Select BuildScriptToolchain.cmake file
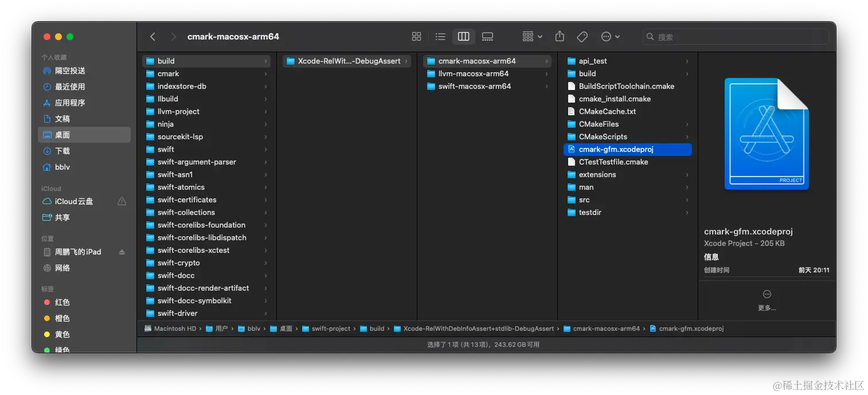The width and height of the screenshot is (868, 395). tap(628, 86)
